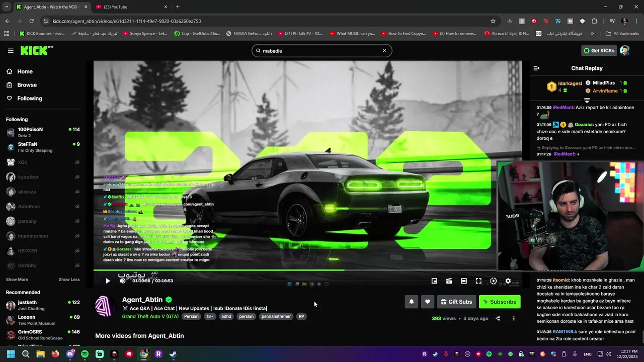
Task: Open KICK Bounties bookmark
Action: click(42, 34)
